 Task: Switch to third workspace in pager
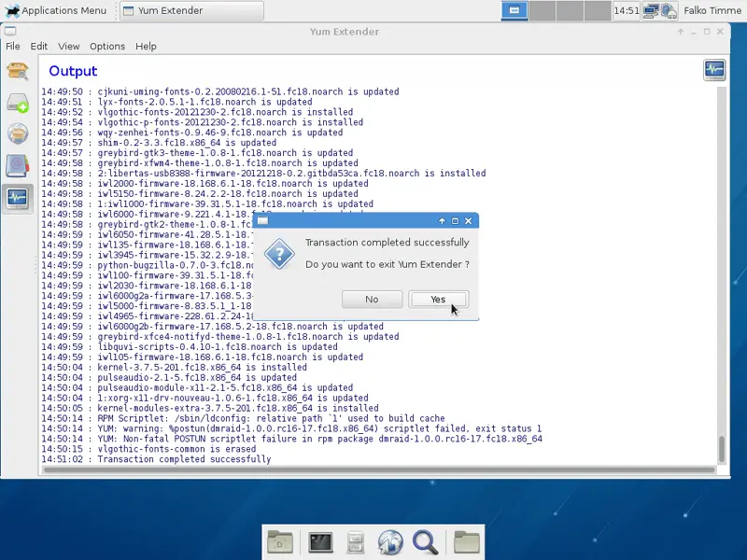(x=570, y=10)
